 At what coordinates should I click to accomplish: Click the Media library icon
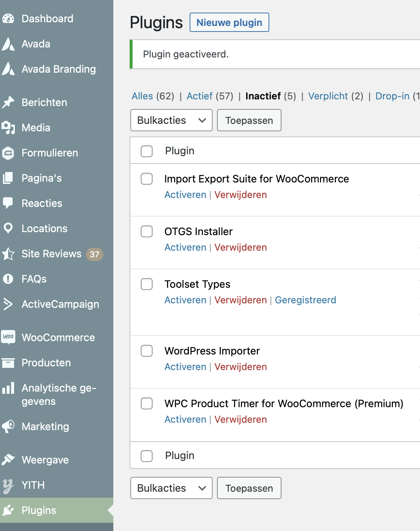pos(8,128)
